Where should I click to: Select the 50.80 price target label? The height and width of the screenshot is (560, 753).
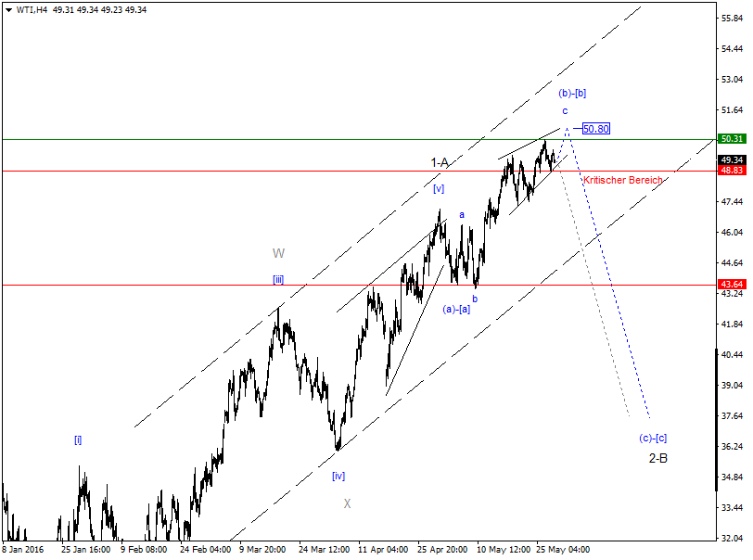[594, 129]
